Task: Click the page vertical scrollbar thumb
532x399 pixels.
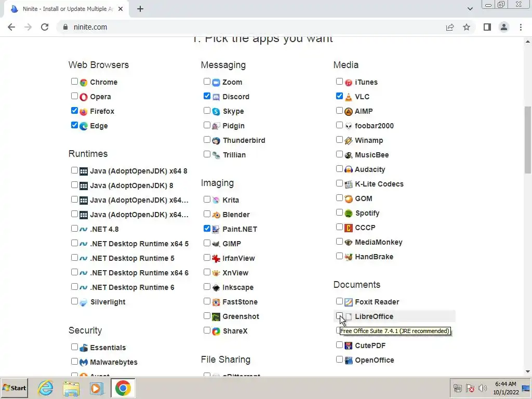Action: pos(528,140)
